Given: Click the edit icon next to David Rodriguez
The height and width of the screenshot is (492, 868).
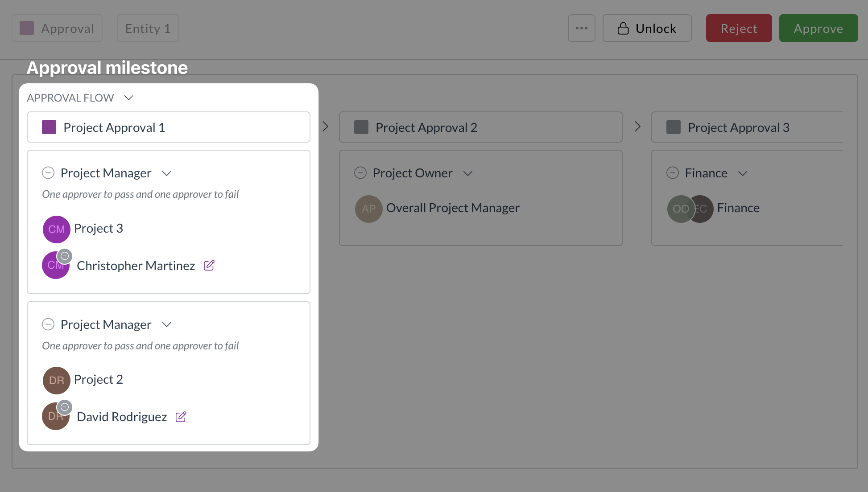Looking at the screenshot, I should coord(181,417).
